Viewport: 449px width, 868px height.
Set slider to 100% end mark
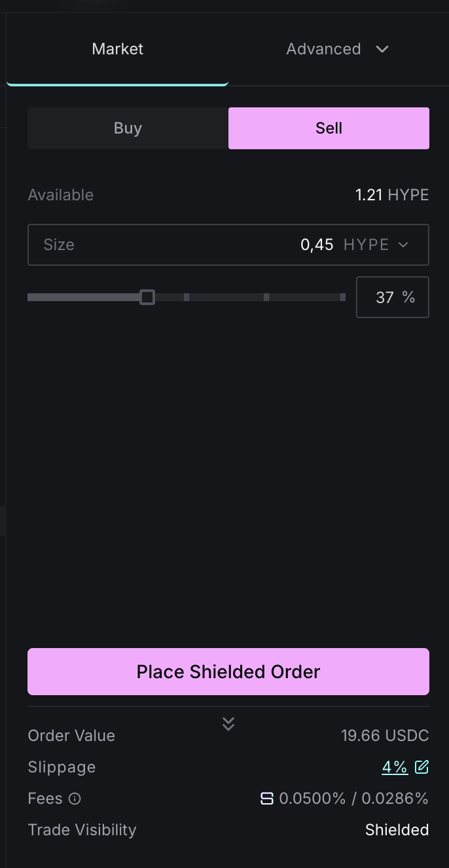pos(343,297)
